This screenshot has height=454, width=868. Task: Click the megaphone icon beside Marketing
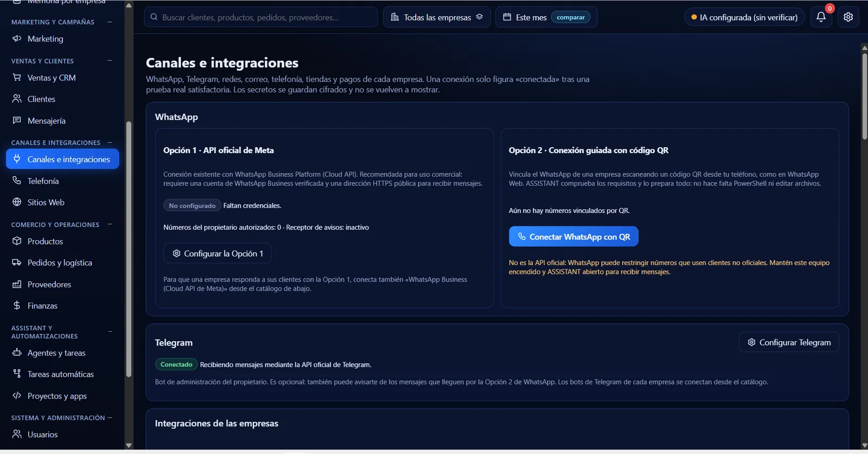17,39
